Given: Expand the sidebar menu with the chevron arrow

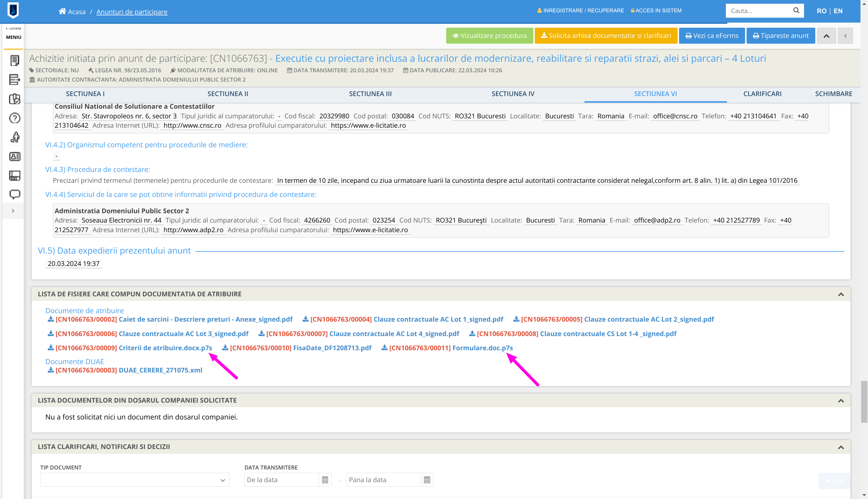Looking at the screenshot, I should (13, 211).
